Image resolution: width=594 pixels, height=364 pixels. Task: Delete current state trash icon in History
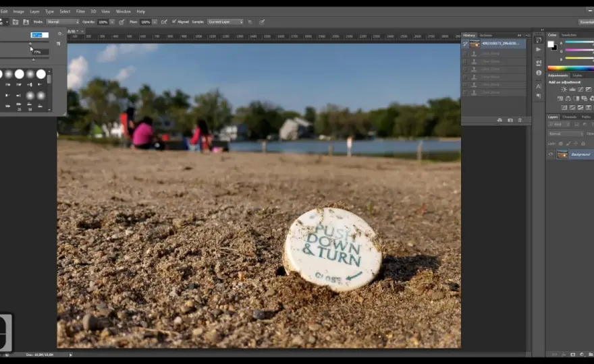520,121
